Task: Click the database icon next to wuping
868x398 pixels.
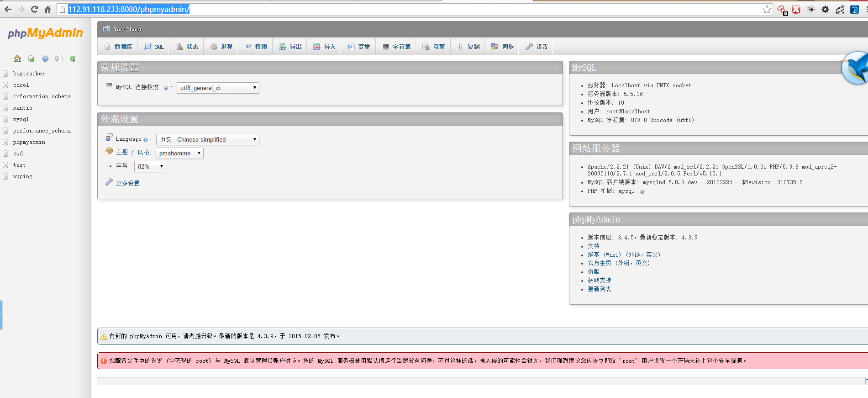Action: 5,176
